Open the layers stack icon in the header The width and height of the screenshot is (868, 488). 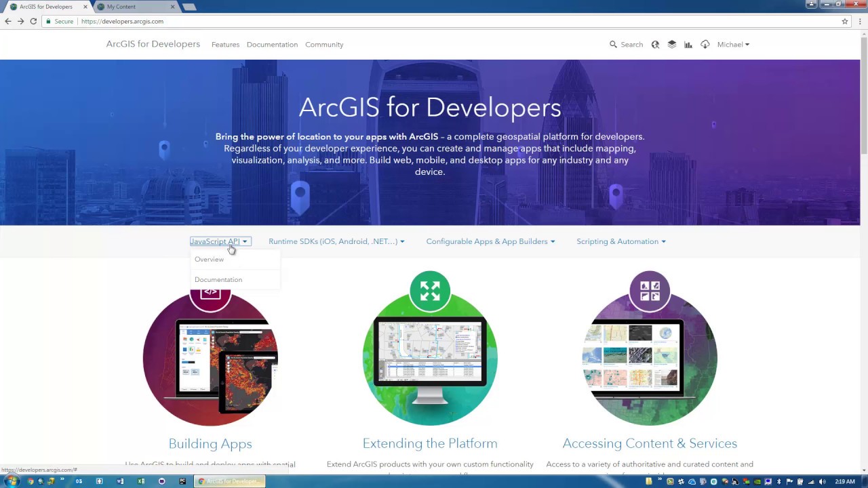[x=672, y=44]
